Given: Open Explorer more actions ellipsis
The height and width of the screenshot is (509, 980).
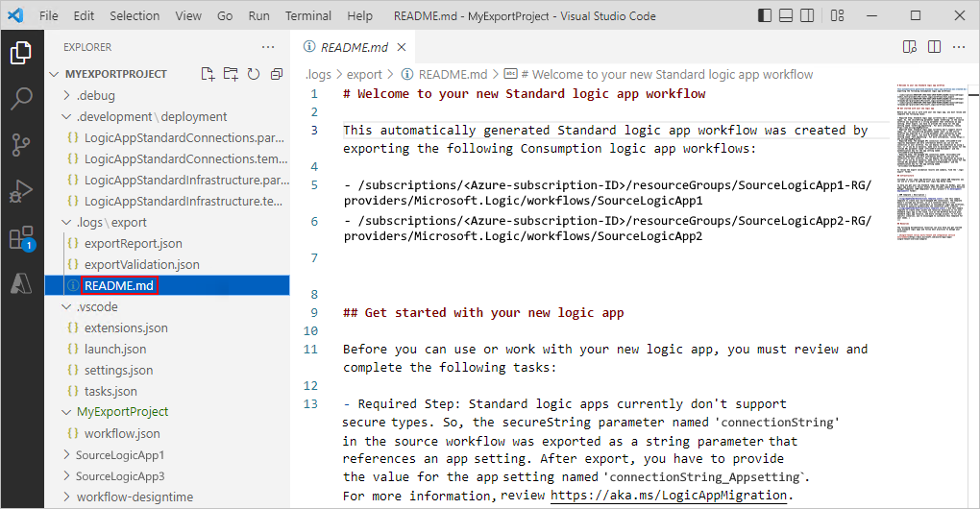Looking at the screenshot, I should pyautogui.click(x=268, y=47).
